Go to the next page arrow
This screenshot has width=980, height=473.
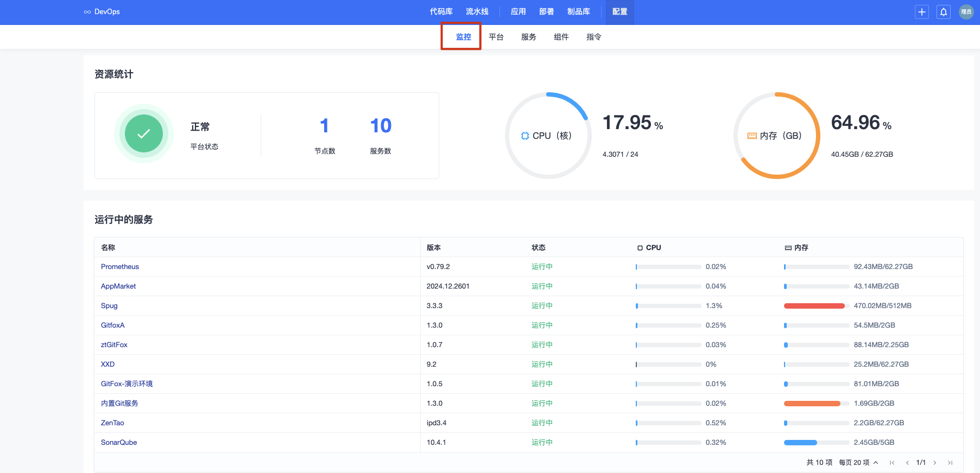pos(935,463)
